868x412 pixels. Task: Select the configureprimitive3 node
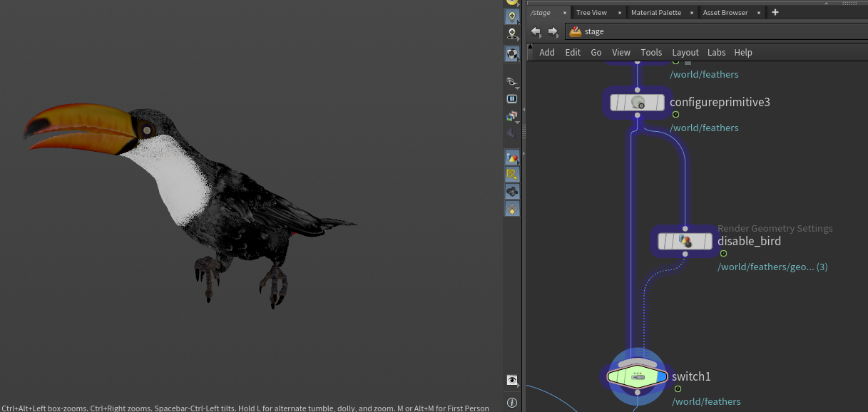click(636, 103)
